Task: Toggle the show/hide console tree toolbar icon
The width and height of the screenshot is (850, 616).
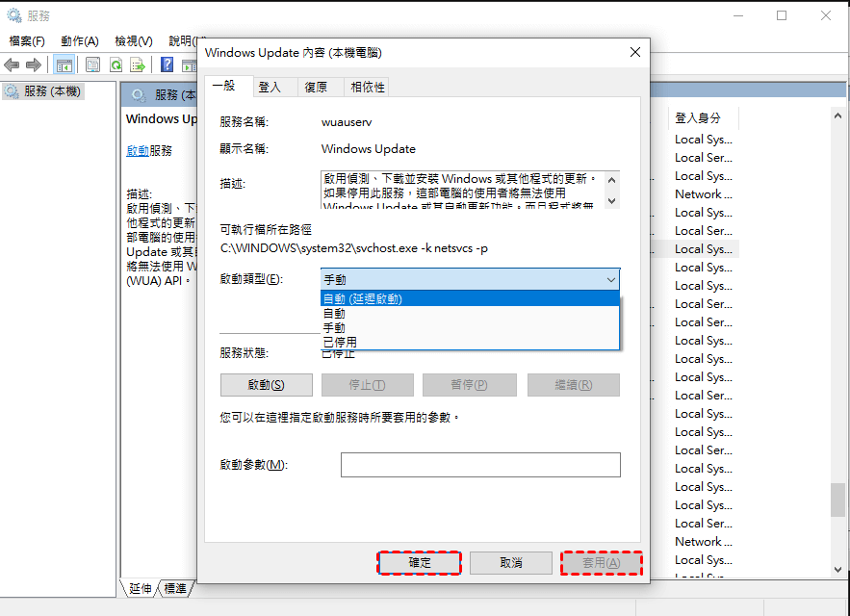Action: coord(64,65)
